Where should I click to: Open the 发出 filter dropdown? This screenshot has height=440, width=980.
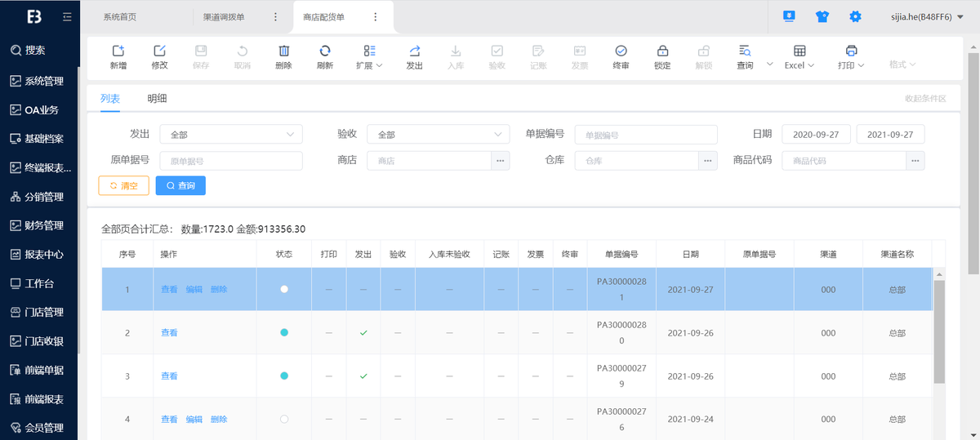[x=231, y=135]
